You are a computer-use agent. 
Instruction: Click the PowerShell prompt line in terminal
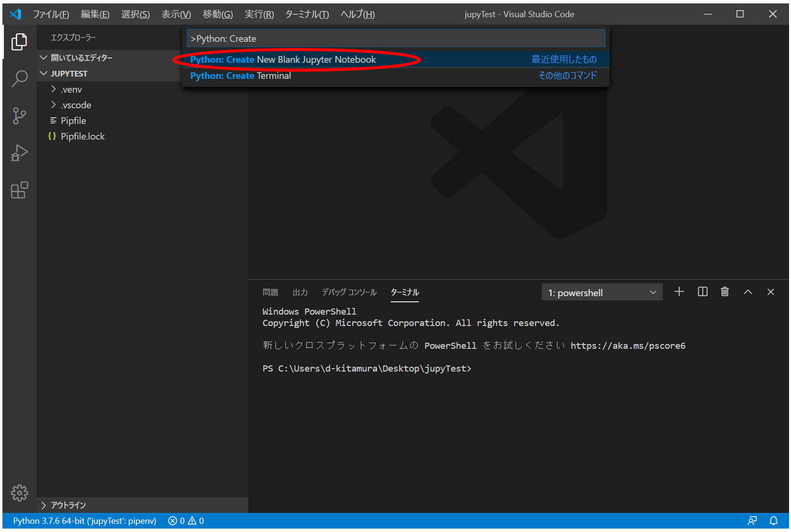pyautogui.click(x=367, y=369)
